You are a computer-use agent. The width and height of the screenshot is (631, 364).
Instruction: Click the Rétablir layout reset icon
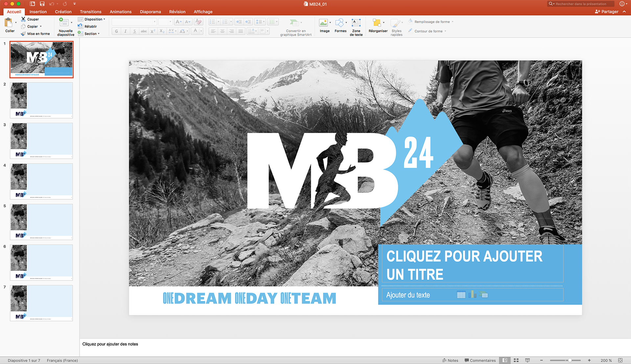point(80,26)
